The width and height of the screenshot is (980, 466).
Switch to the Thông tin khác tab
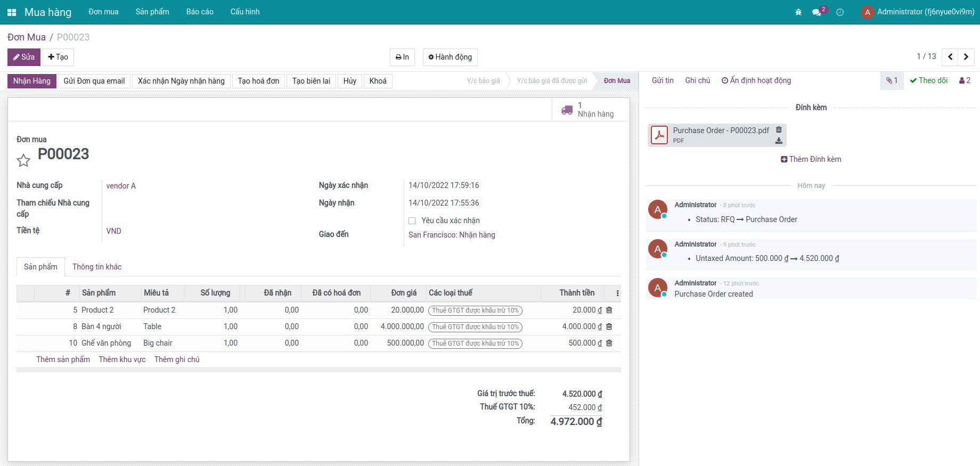click(x=97, y=267)
